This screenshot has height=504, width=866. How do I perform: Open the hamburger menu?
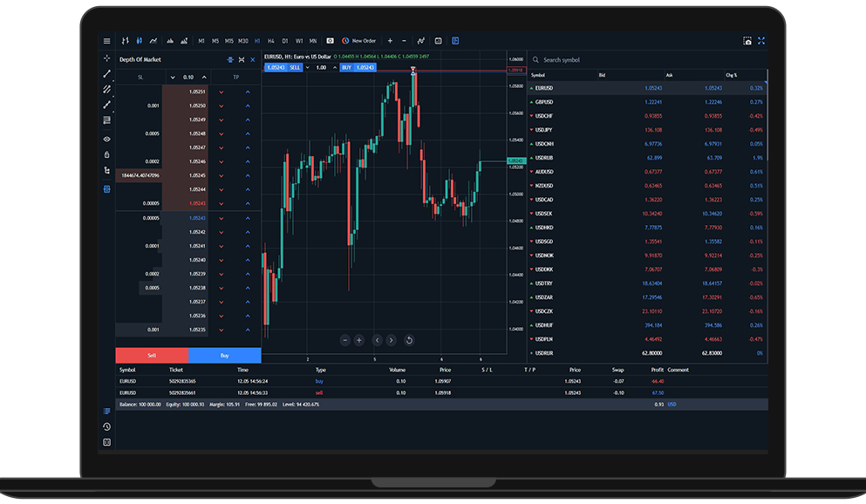tap(107, 40)
